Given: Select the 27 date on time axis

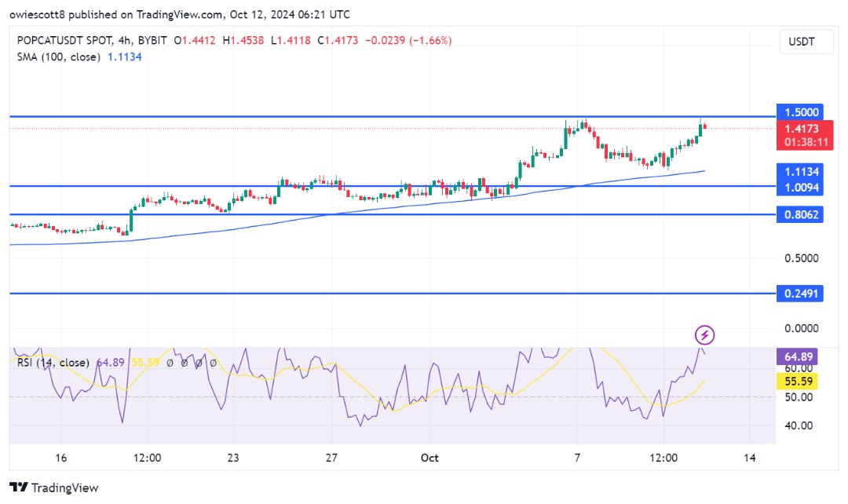Looking at the screenshot, I should (x=331, y=458).
